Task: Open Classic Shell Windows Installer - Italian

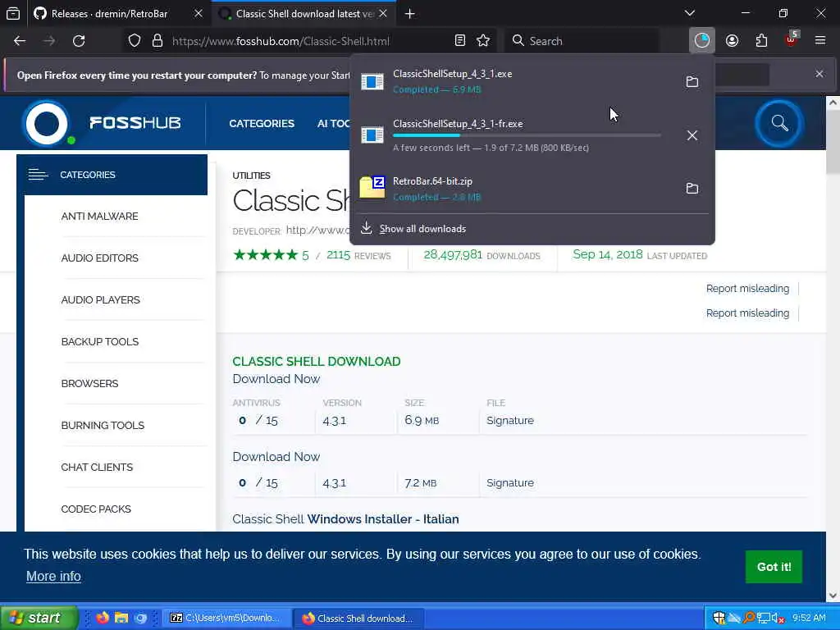Action: pos(345,519)
